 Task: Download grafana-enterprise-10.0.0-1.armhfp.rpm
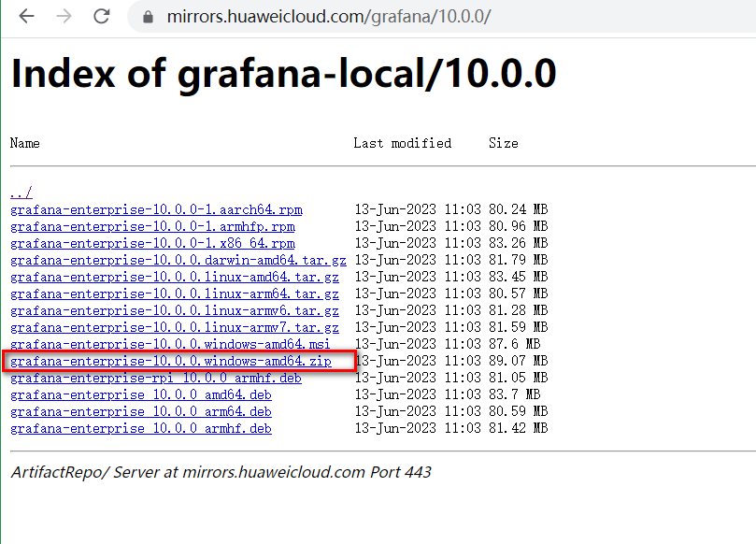tap(152, 226)
